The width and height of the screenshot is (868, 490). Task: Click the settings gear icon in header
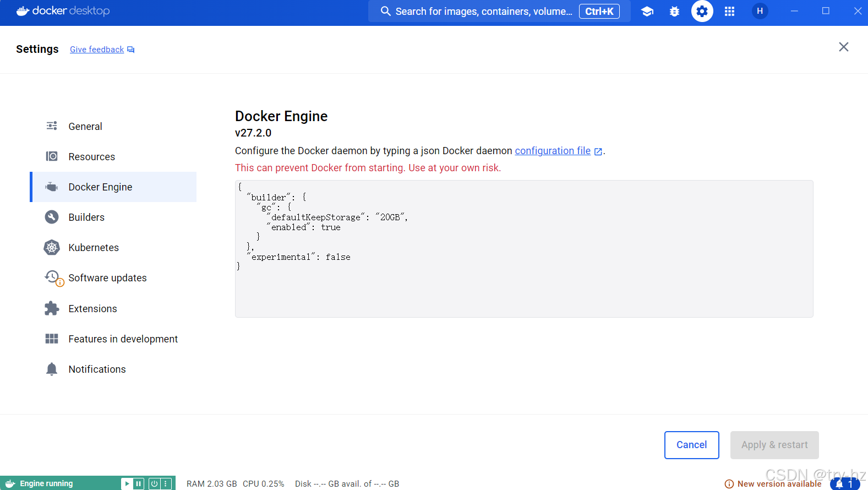tap(702, 12)
